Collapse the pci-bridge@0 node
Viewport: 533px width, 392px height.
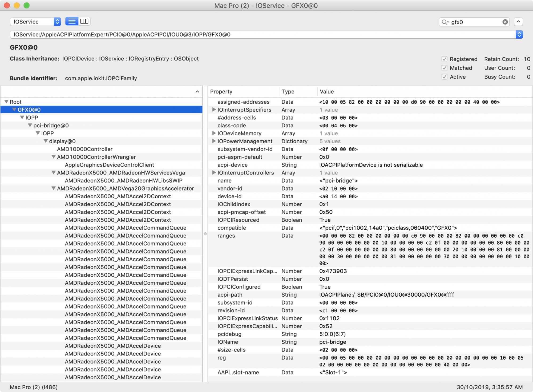[30, 125]
